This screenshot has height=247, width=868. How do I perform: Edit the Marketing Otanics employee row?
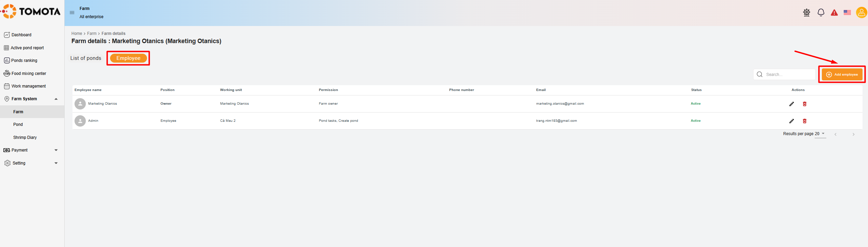791,104
